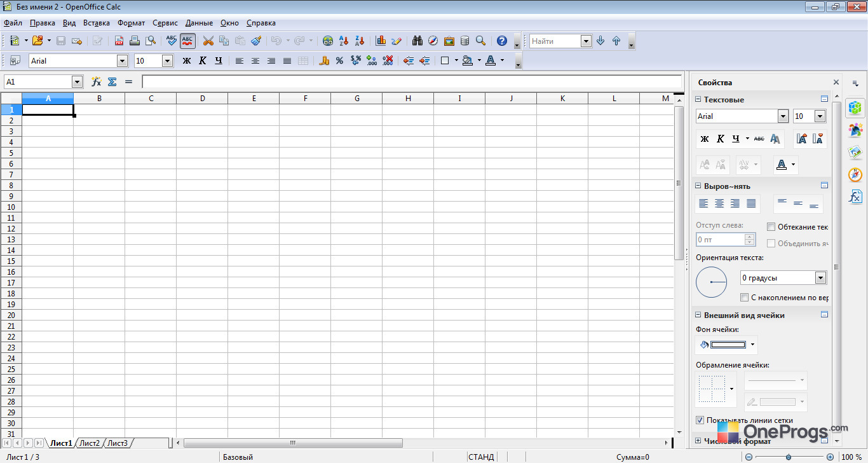Image resolution: width=868 pixels, height=463 pixels.
Task: Create a new spreadsheet document icon
Action: coord(15,41)
